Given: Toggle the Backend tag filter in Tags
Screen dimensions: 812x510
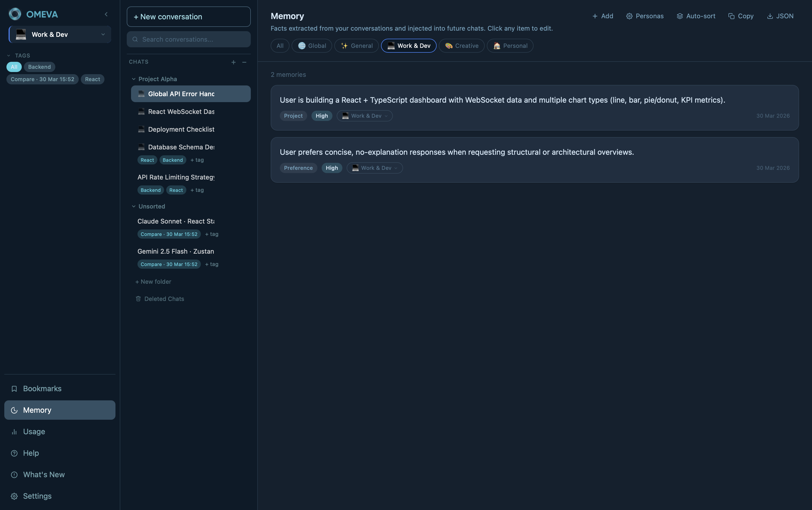Looking at the screenshot, I should (39, 67).
